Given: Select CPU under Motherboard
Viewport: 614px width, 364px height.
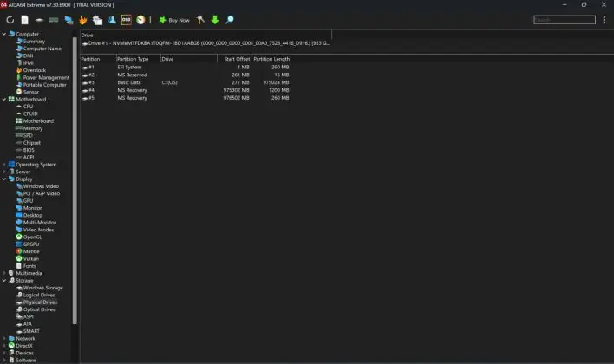Looking at the screenshot, I should click(x=28, y=107).
